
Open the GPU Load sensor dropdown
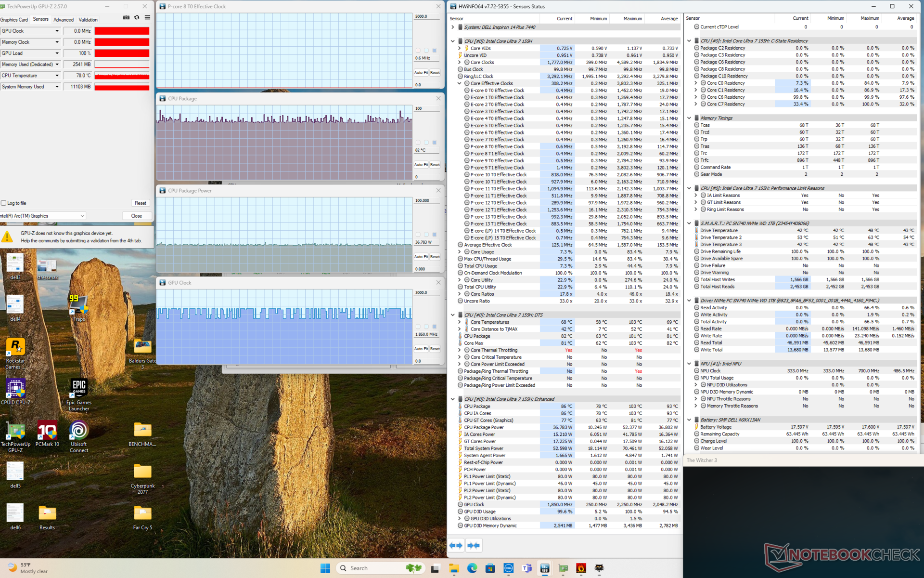[x=57, y=53]
